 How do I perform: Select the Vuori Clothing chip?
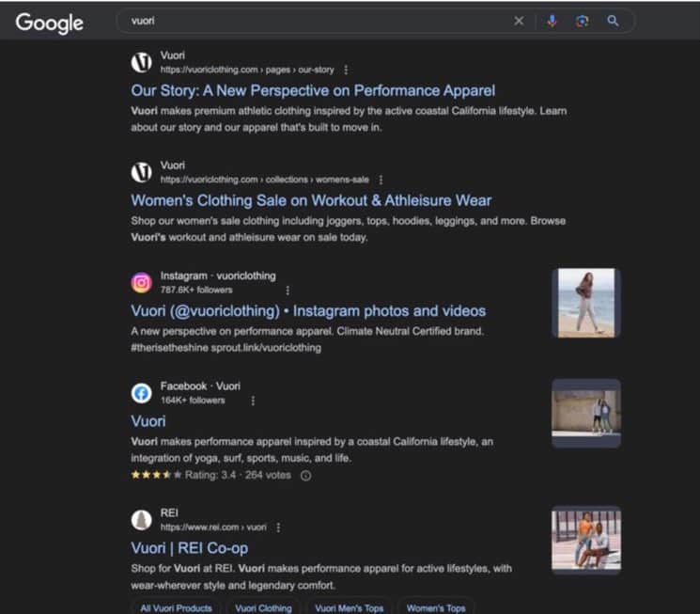263,607
